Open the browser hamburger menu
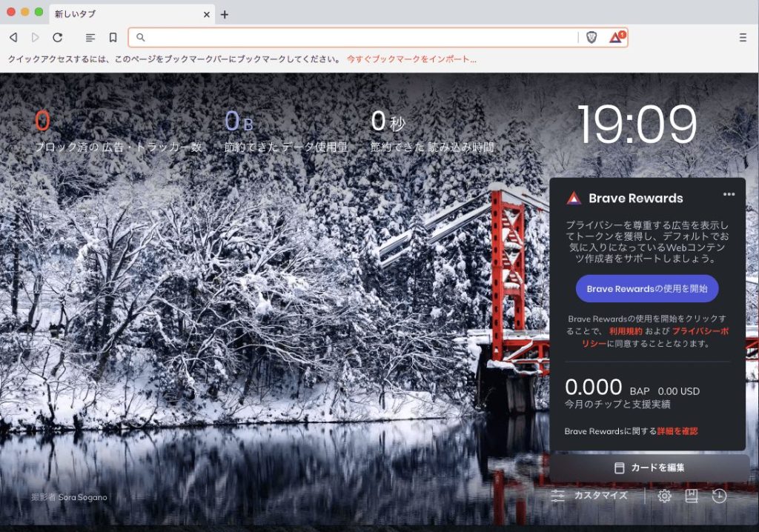 (x=743, y=37)
